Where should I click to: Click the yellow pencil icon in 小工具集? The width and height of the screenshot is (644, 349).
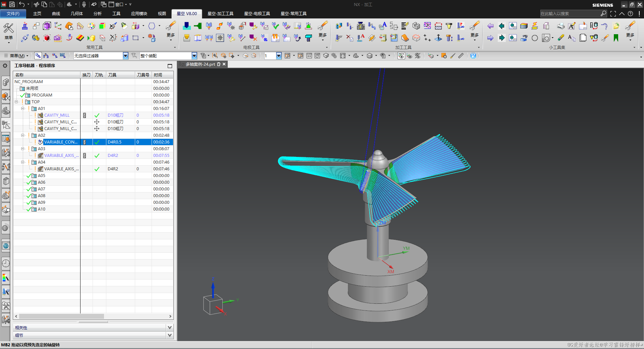(x=560, y=38)
